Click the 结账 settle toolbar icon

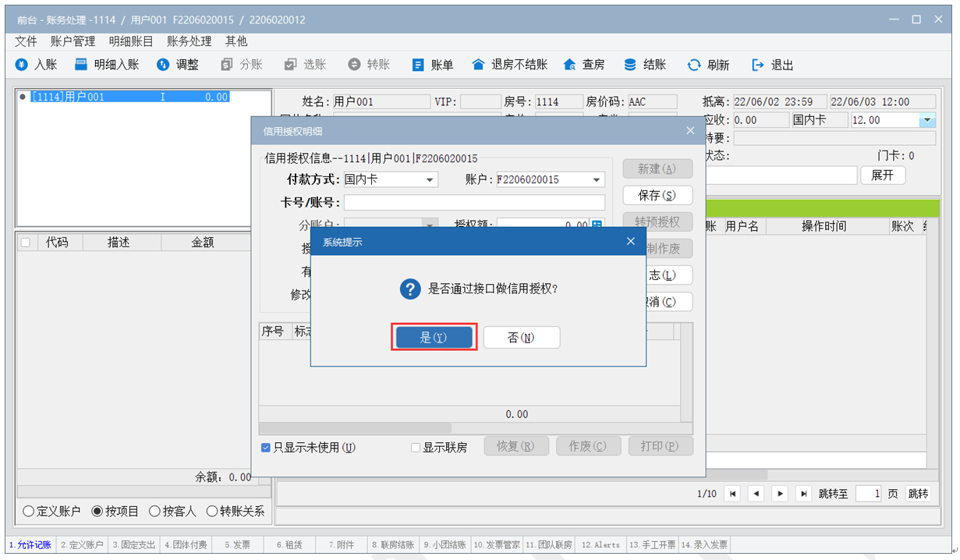click(630, 66)
